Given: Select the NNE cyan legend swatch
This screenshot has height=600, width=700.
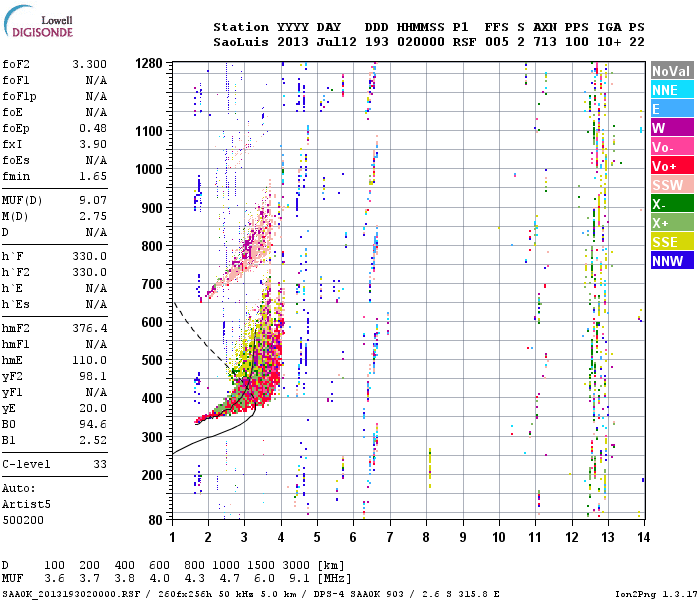Looking at the screenshot, I should click(x=672, y=90).
